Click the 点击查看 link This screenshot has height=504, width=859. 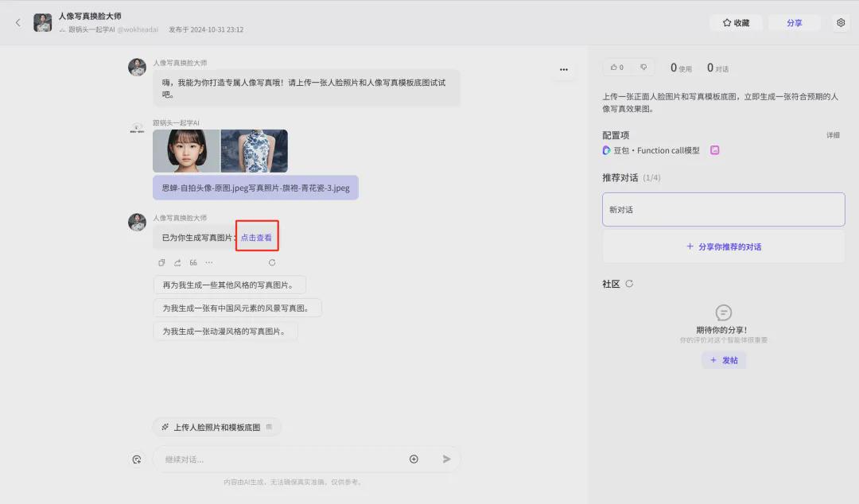click(256, 237)
